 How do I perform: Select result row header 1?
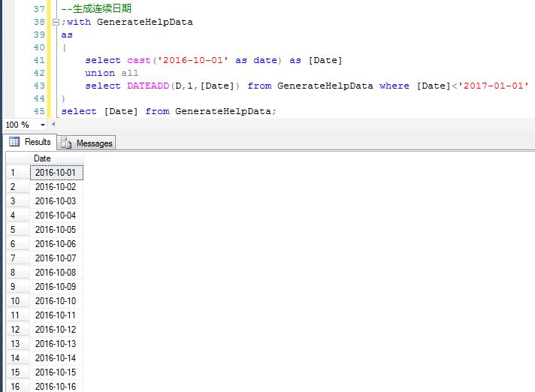[x=18, y=173]
